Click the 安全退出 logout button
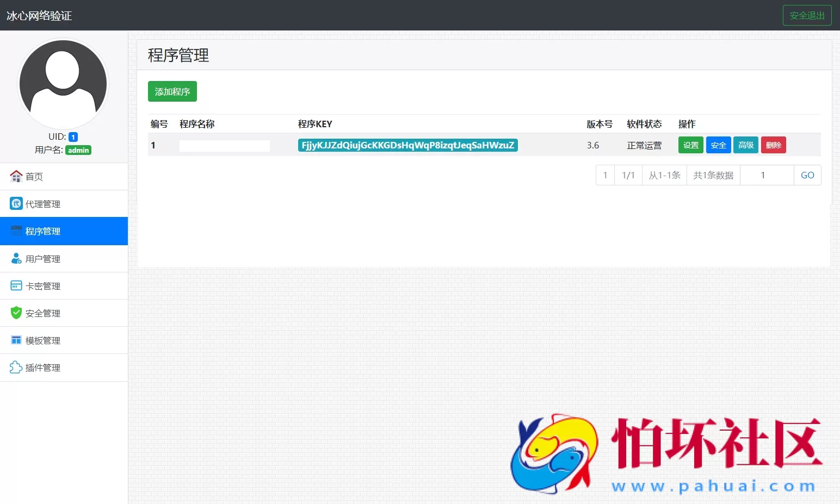This screenshot has width=840, height=504. [x=807, y=15]
